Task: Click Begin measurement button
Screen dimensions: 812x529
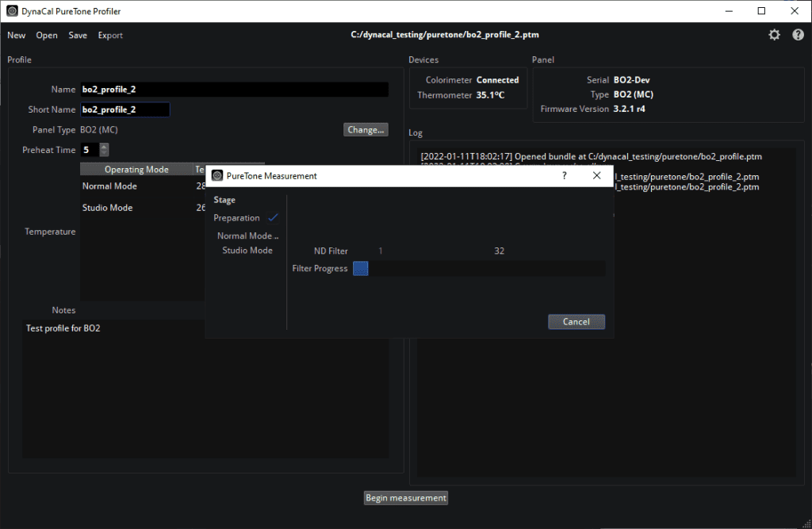Action: coord(406,498)
